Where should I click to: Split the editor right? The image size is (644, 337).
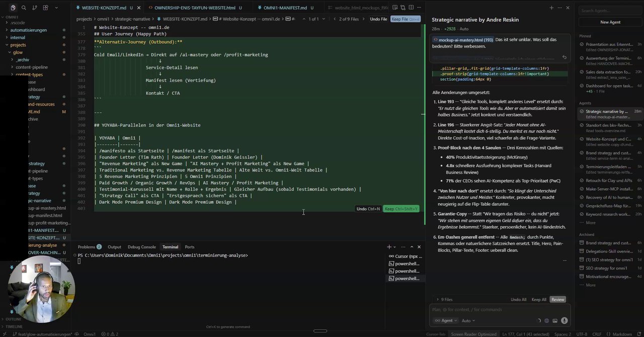411,8
